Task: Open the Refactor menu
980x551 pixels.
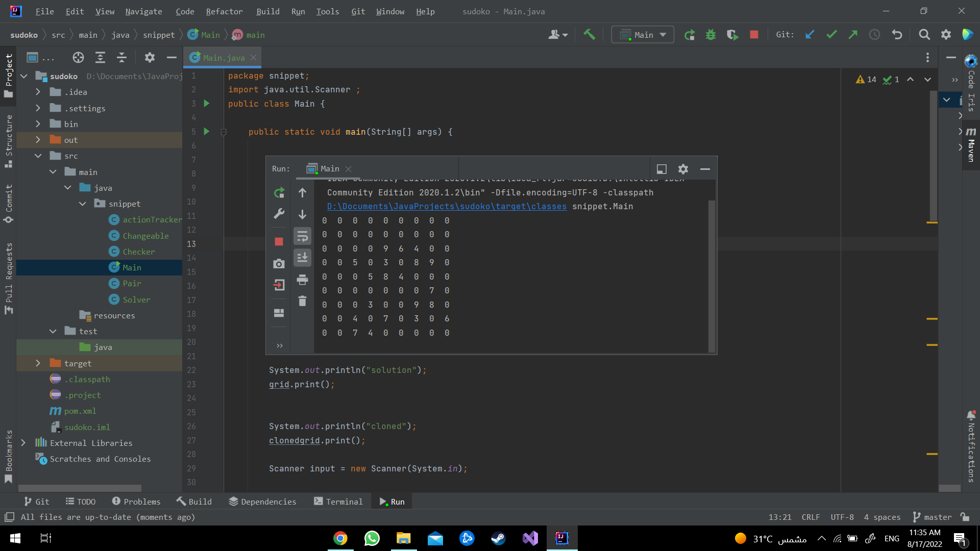Action: [x=224, y=11]
